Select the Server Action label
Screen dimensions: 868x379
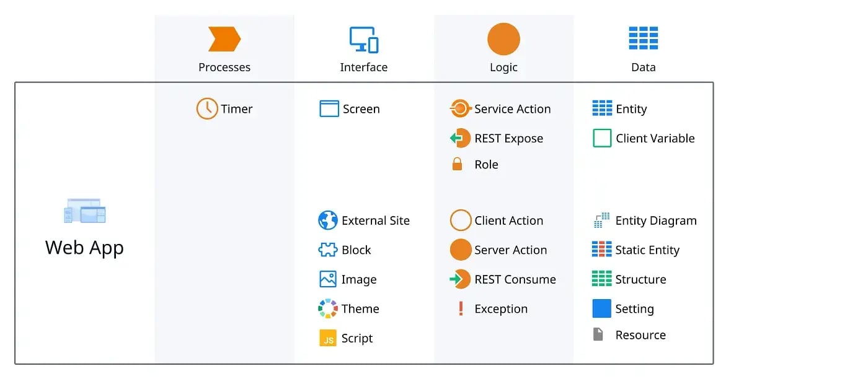coord(510,250)
